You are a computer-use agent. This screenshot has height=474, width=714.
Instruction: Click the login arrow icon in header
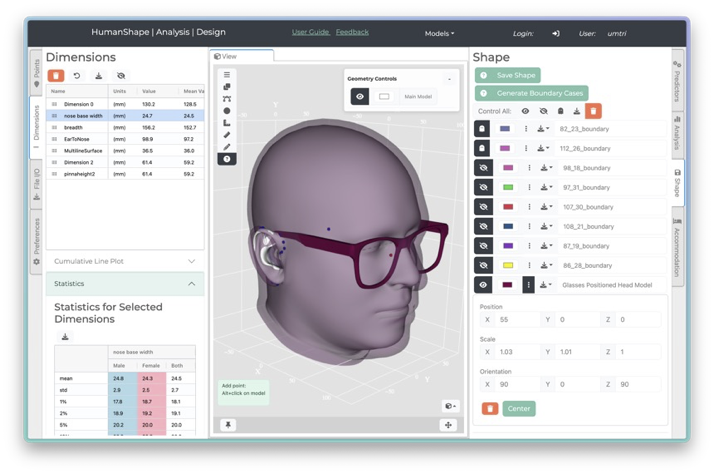click(556, 33)
